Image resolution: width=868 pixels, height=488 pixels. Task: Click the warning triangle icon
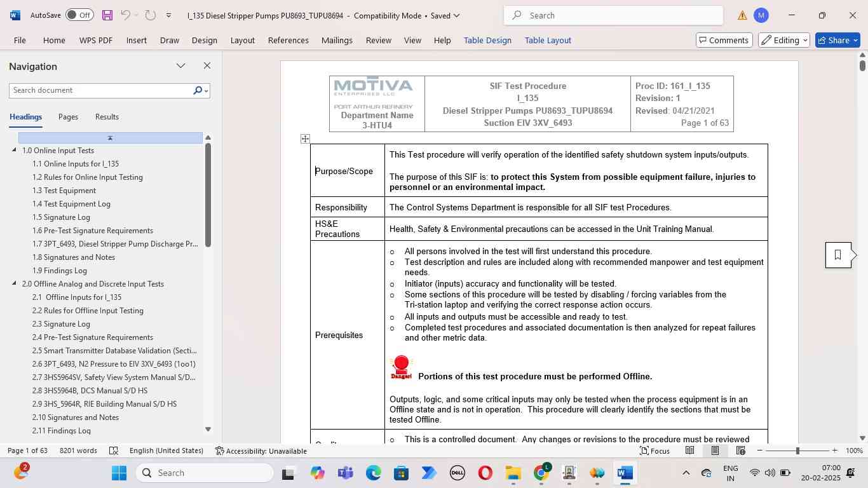point(742,15)
